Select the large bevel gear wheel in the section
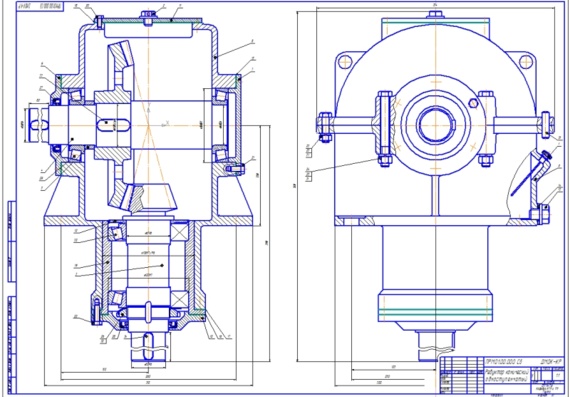The width and height of the screenshot is (570, 397). (119, 125)
